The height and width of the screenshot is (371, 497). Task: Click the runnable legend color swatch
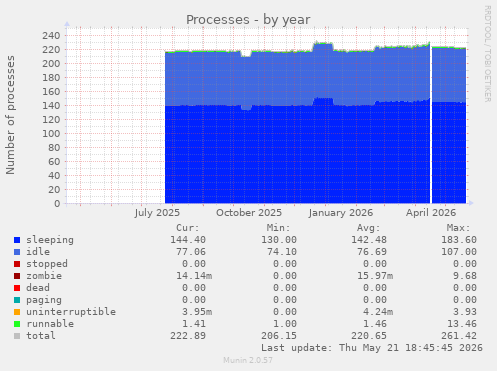(17, 324)
